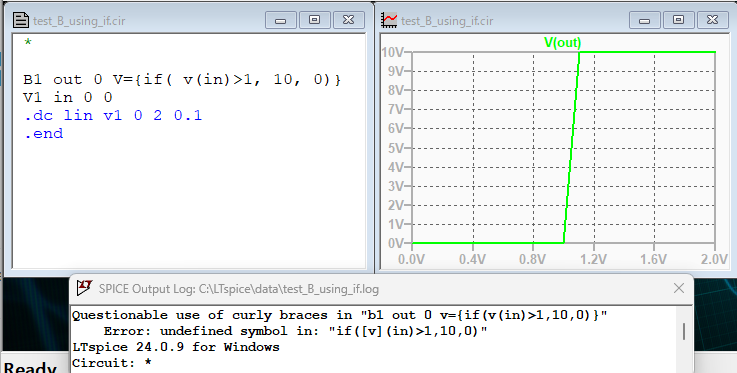Close the SPICE Output Log window
737x373 pixels.
pos(679,288)
